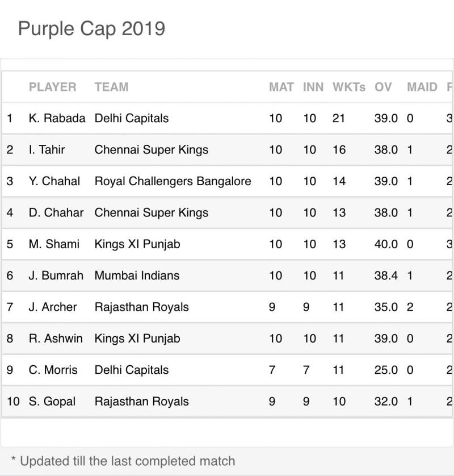The width and height of the screenshot is (454, 476).
Task: Click the PLAYER column header
Action: [x=52, y=87]
